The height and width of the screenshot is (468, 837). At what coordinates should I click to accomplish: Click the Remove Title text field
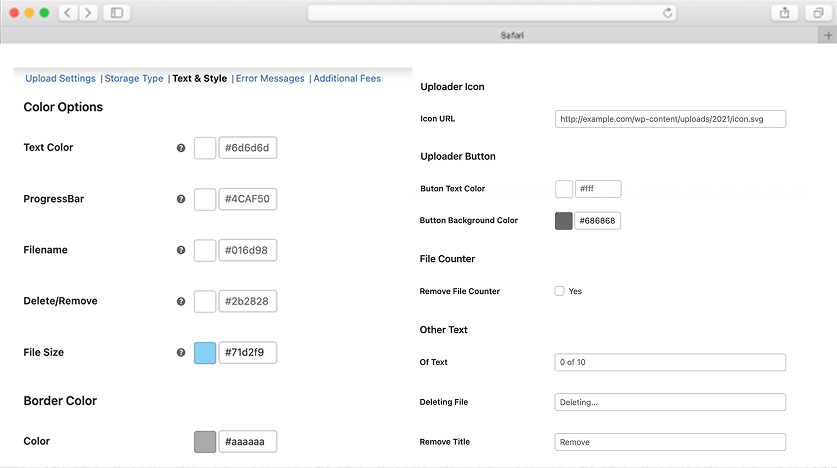click(670, 442)
